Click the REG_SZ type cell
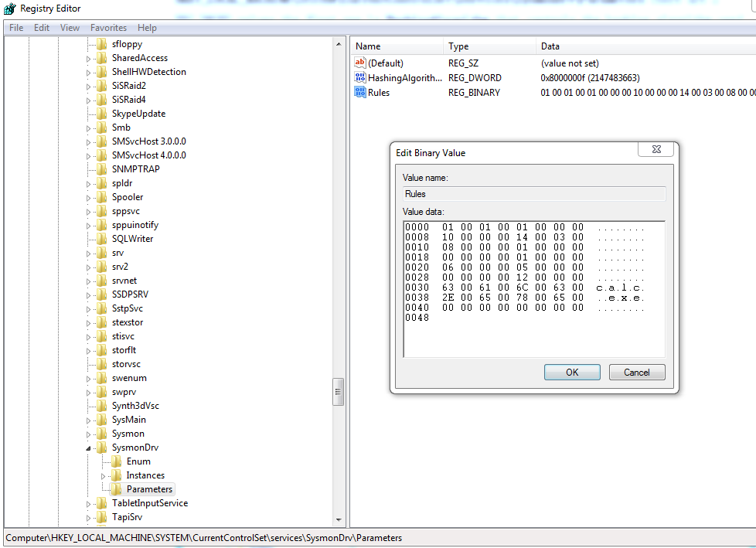Image resolution: width=756 pixels, height=548 pixels. tap(463, 63)
